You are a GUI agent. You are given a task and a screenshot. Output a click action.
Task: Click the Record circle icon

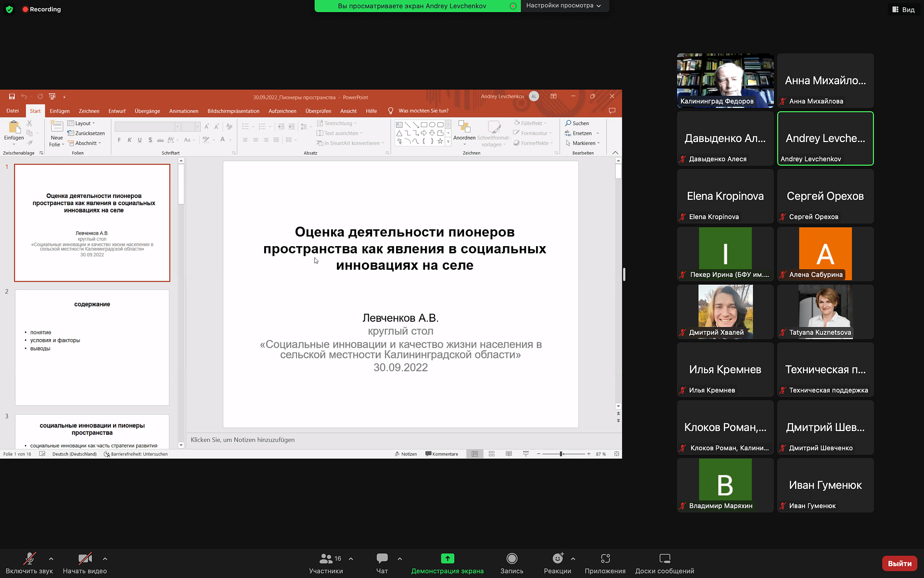pos(512,558)
